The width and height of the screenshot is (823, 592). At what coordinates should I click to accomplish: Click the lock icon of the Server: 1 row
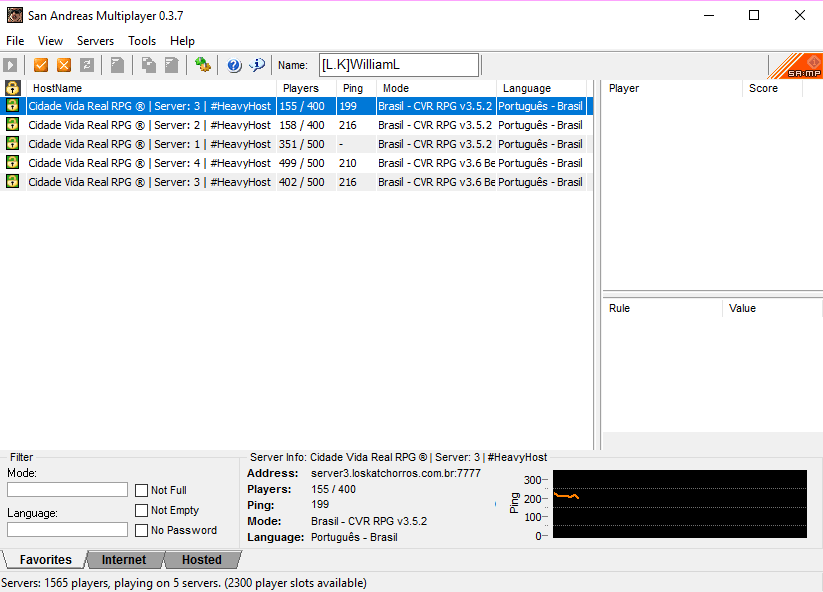(x=12, y=143)
